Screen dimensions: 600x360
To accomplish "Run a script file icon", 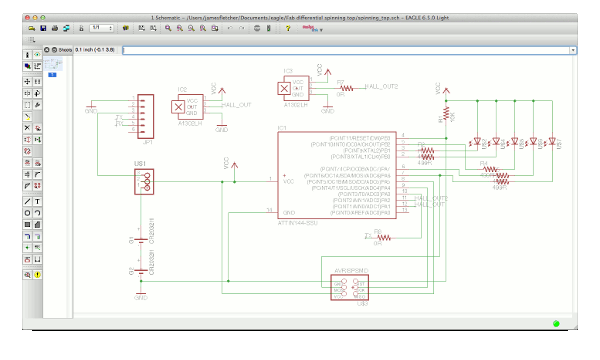I will pos(141,28).
